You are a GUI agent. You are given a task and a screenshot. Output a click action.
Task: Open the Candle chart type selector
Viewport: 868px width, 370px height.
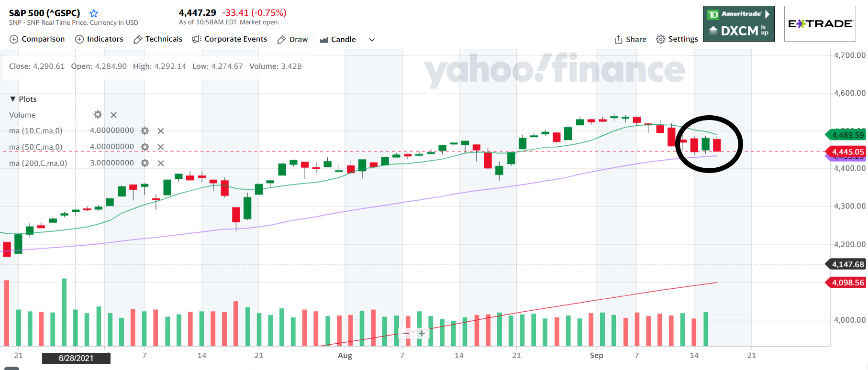(338, 39)
